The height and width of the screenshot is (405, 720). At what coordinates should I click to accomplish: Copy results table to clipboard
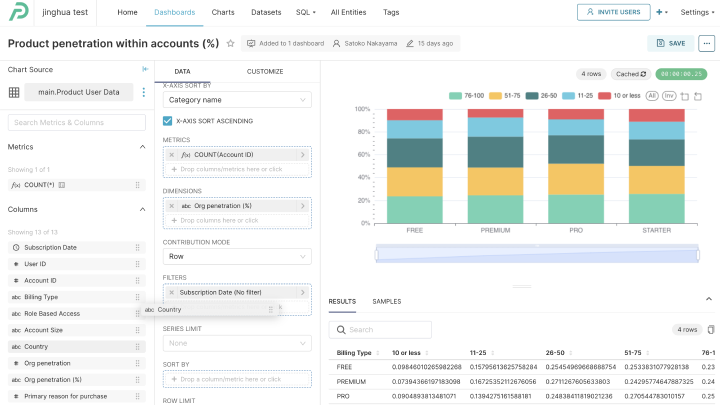(x=710, y=329)
